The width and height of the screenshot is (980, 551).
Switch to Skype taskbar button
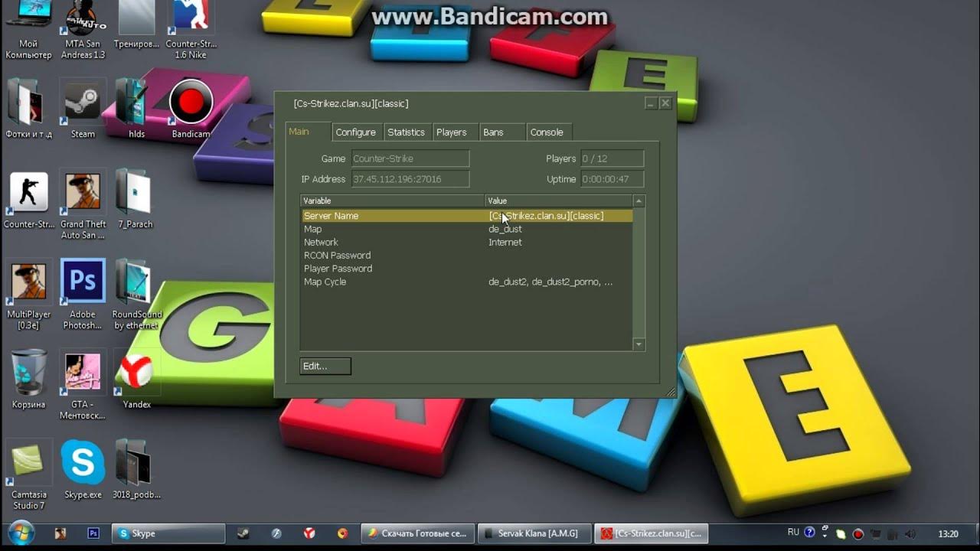[x=168, y=533]
